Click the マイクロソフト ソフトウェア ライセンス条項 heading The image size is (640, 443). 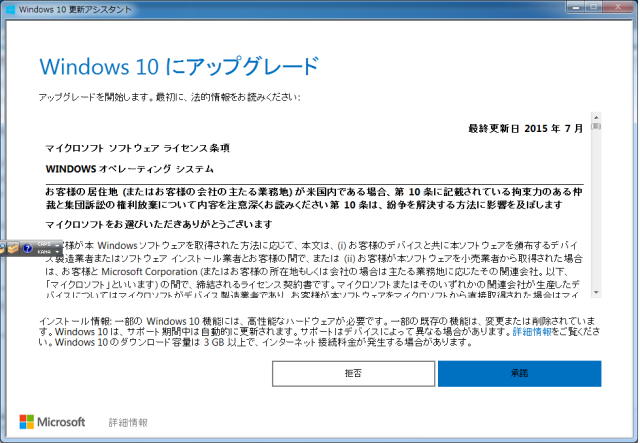[138, 148]
